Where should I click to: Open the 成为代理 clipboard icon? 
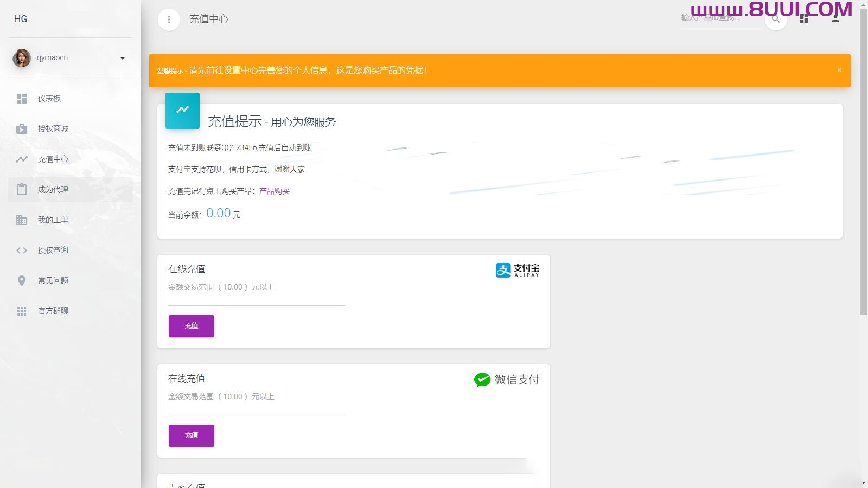(22, 189)
